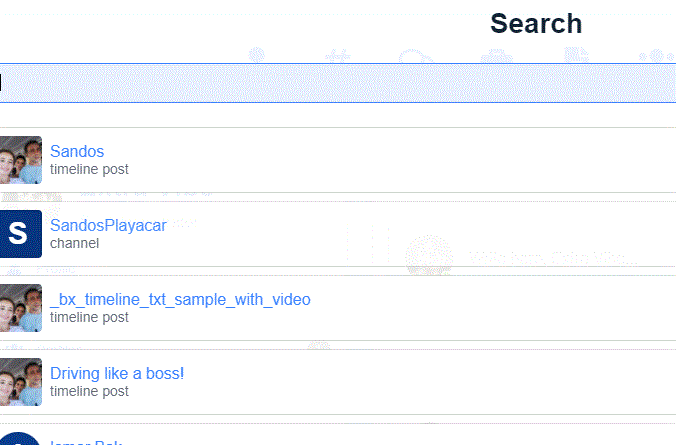The width and height of the screenshot is (676, 445).
Task: Focus the search text input field
Action: 338,83
